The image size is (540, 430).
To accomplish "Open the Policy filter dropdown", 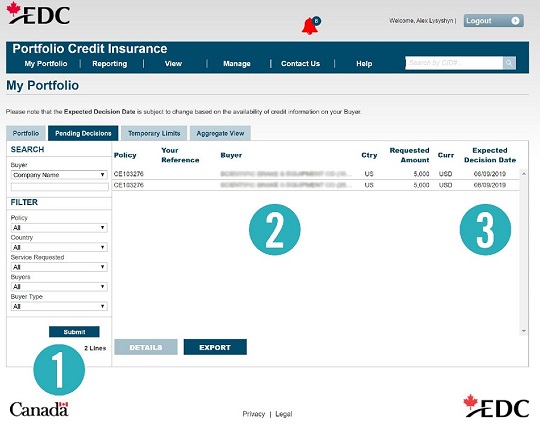I will pos(59,228).
